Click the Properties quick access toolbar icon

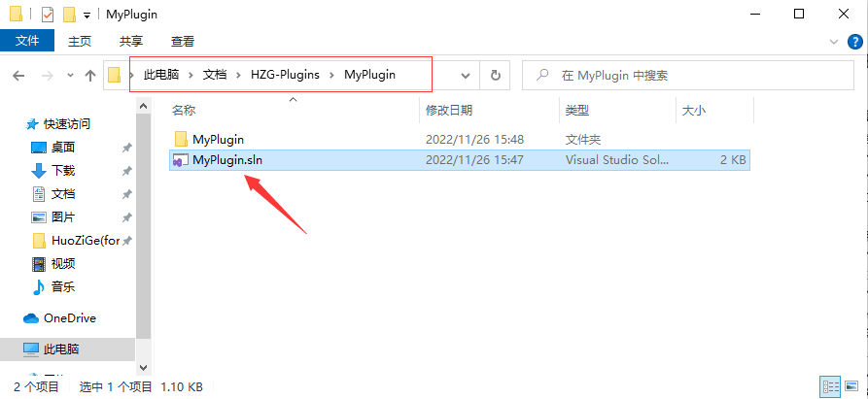pos(48,15)
